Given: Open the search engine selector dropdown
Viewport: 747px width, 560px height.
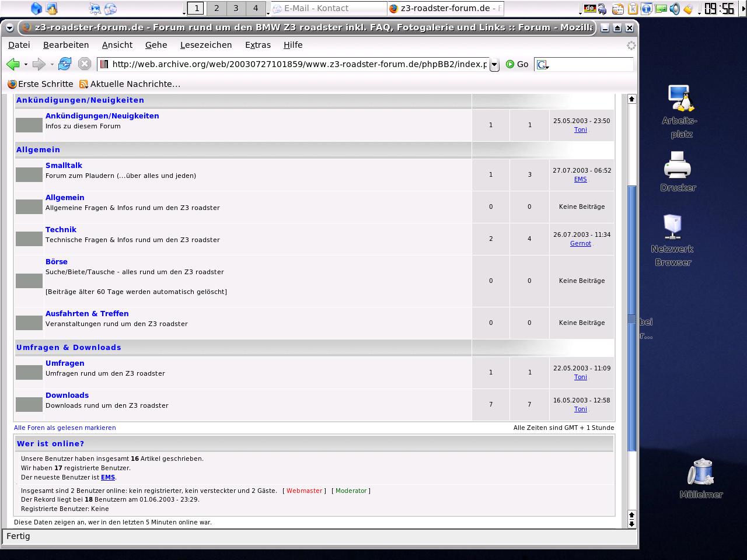Looking at the screenshot, I should pyautogui.click(x=543, y=65).
